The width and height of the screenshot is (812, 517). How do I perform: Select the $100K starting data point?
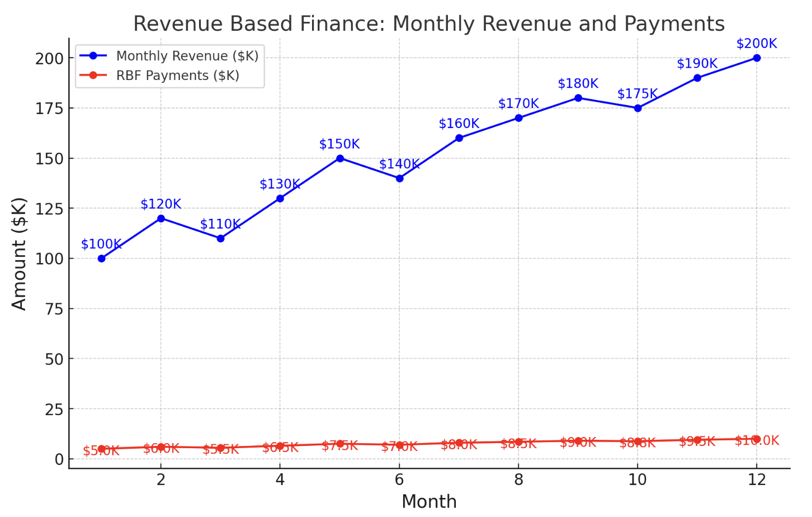coord(101,258)
